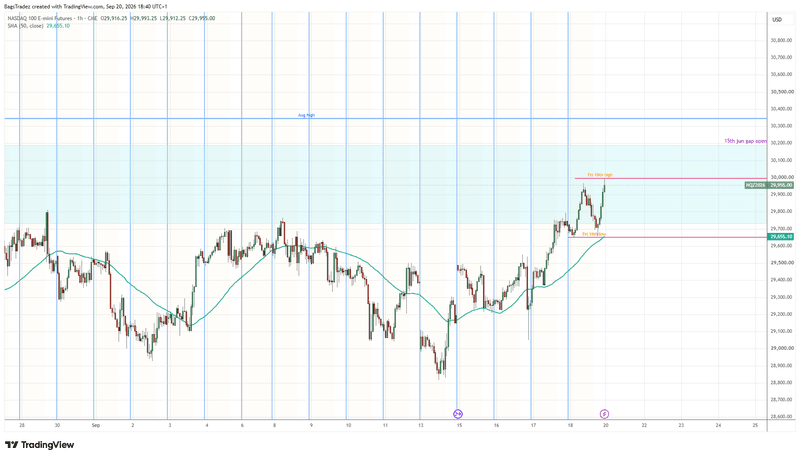Click the 'Sep' label on the time axis
The image size is (800, 458).
(96, 425)
